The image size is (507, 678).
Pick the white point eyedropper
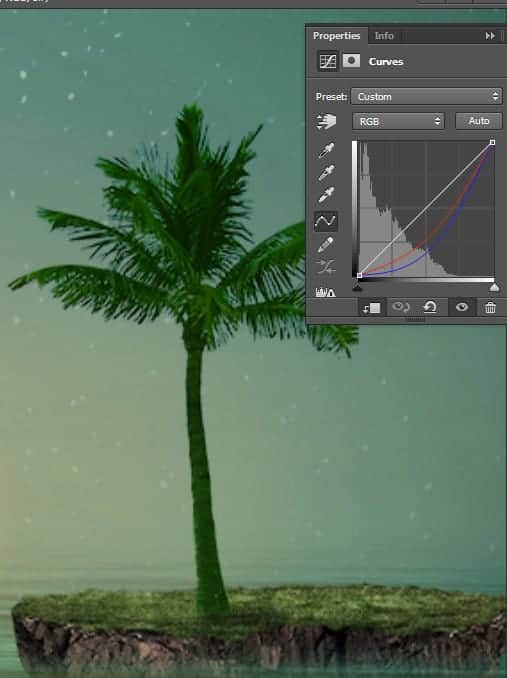326,195
